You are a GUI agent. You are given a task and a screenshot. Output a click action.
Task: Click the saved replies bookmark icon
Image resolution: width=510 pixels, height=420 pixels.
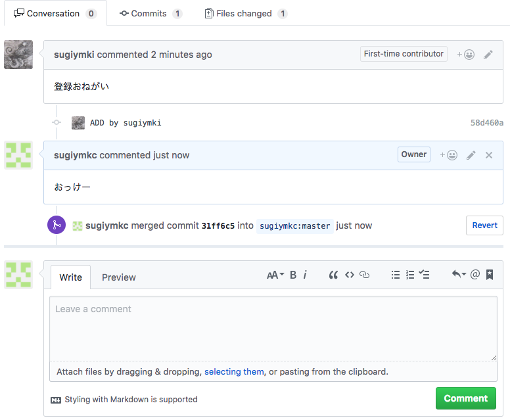point(490,275)
